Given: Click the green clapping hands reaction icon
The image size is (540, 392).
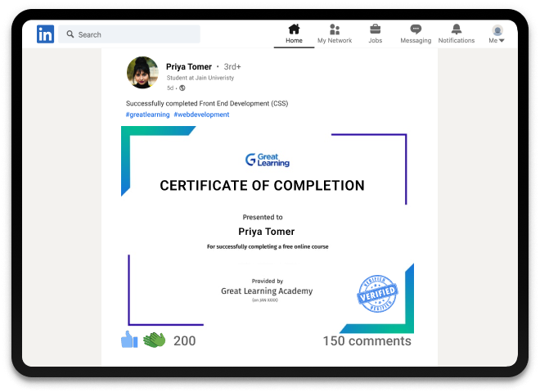Looking at the screenshot, I should click(154, 340).
